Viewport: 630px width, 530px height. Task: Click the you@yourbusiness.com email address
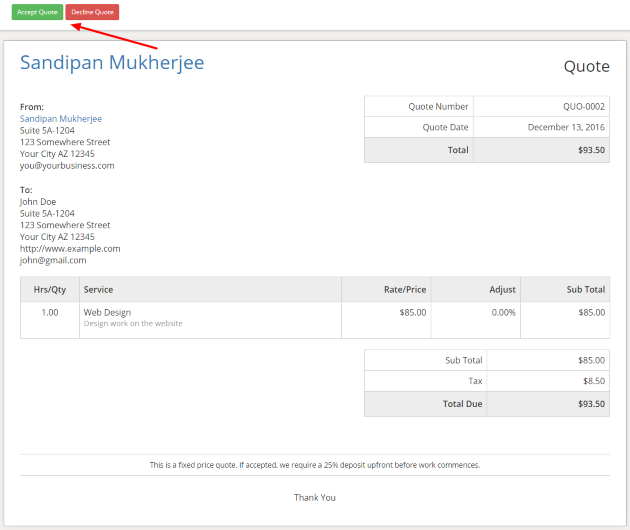(x=67, y=166)
